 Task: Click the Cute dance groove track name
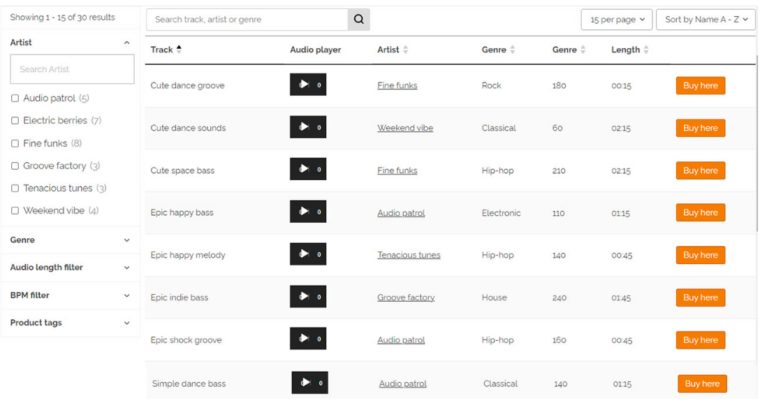click(x=188, y=85)
